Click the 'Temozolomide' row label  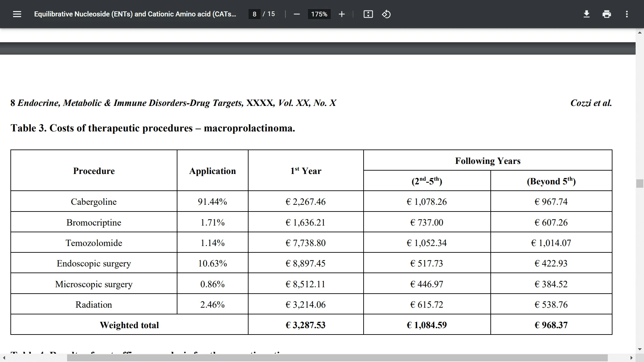pyautogui.click(x=94, y=243)
